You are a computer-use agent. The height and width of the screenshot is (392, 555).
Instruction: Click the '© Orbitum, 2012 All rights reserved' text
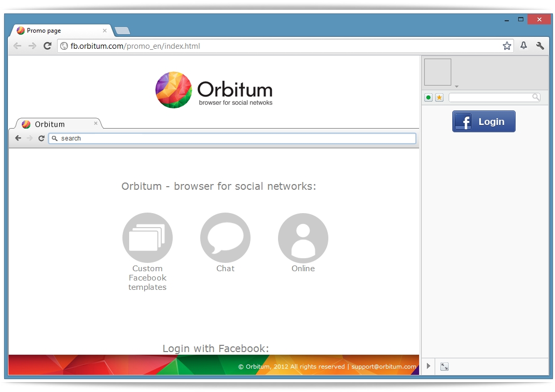tap(292, 367)
